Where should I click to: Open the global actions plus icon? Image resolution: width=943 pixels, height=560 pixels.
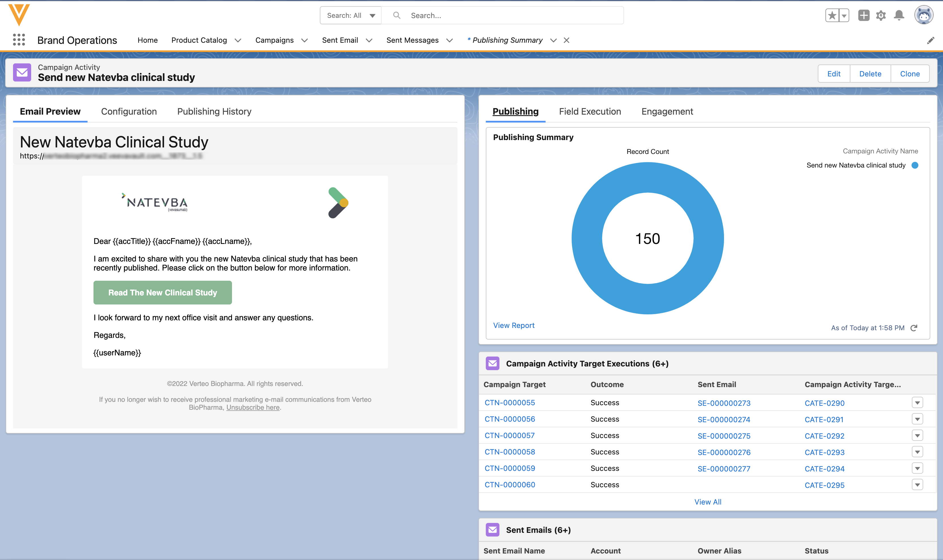tap(863, 16)
